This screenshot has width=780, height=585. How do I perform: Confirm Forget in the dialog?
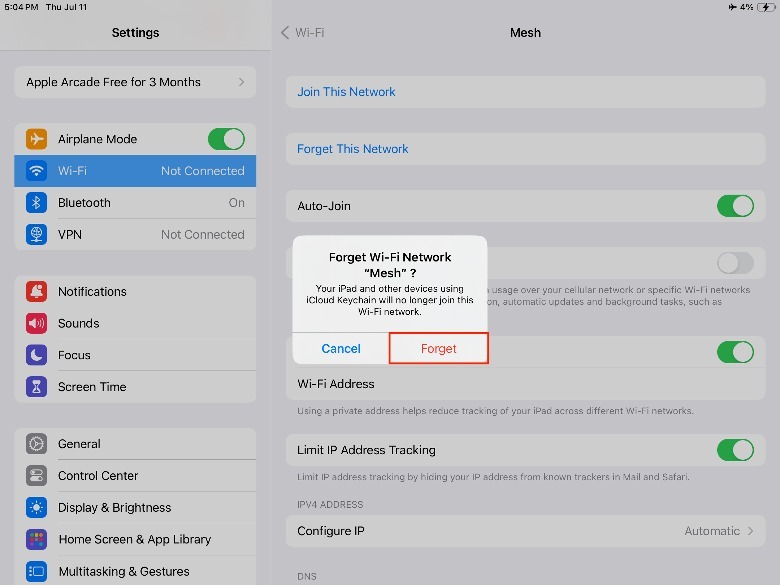point(438,349)
